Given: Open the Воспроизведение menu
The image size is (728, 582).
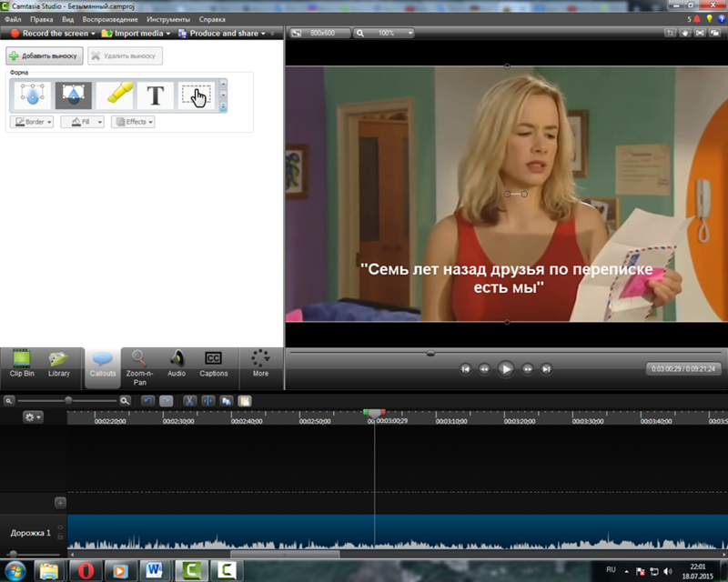Looking at the screenshot, I should point(110,19).
